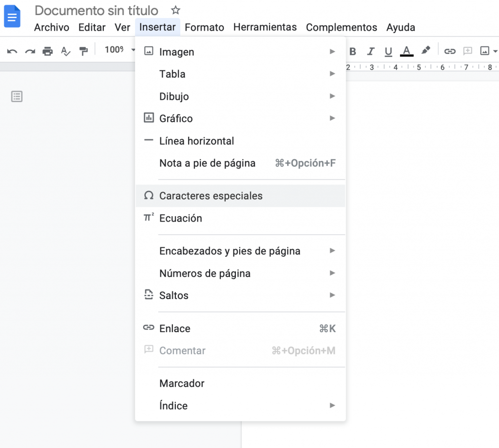Viewport: 499px width, 448px height.
Task: Star the Documento sin título document
Action: pos(175,10)
